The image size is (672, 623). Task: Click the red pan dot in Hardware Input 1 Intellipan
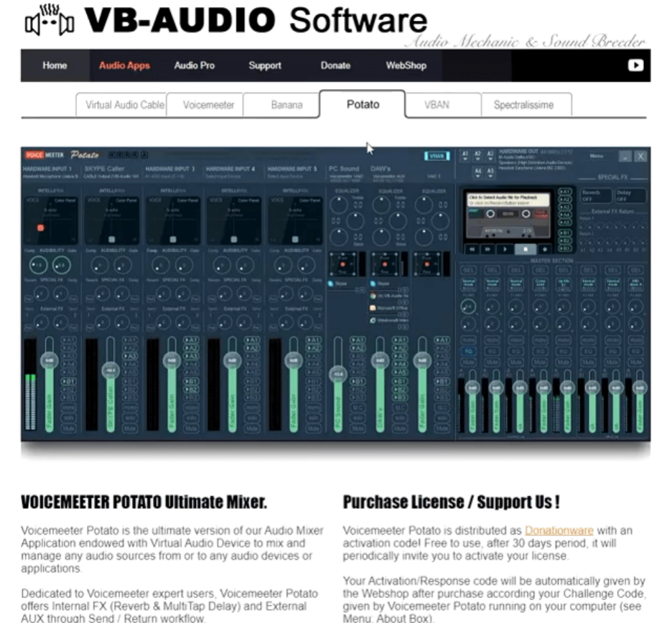(x=41, y=228)
